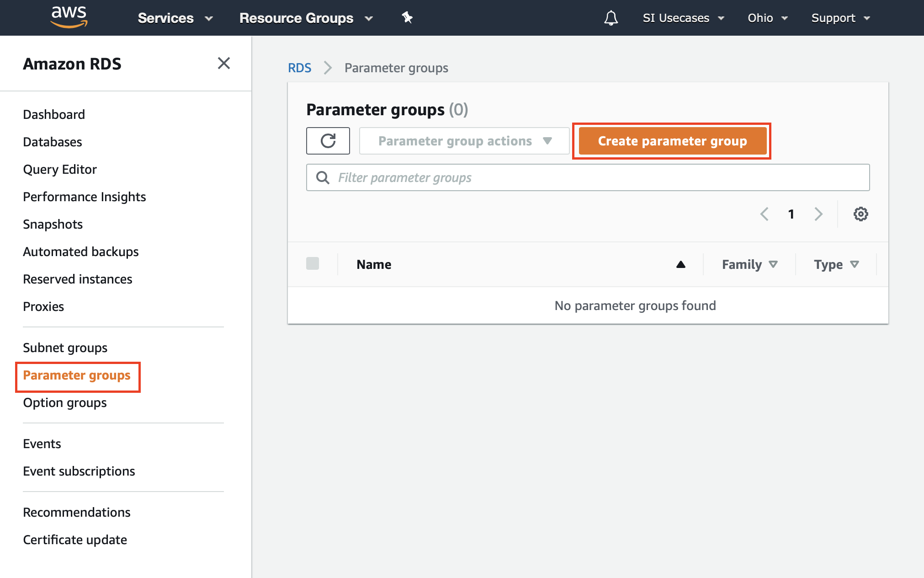Go to Automated backups
This screenshot has width=924, height=578.
tap(81, 252)
